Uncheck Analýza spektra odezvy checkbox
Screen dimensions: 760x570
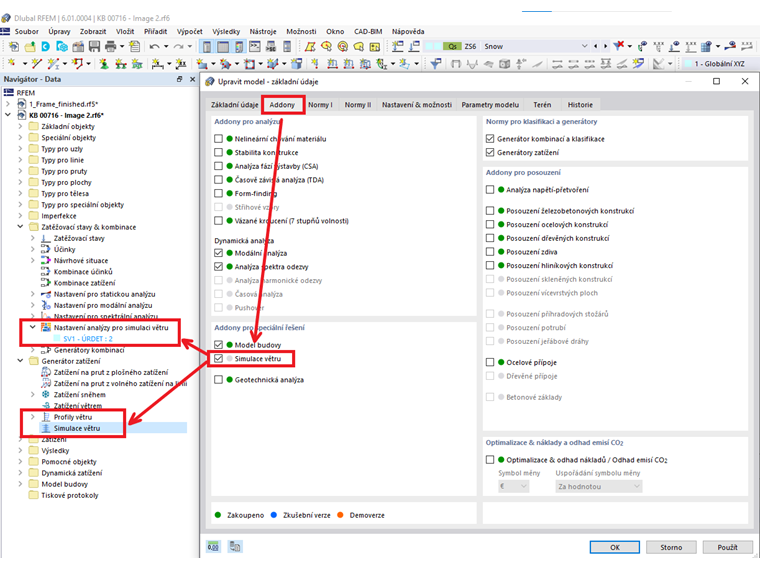click(x=219, y=267)
